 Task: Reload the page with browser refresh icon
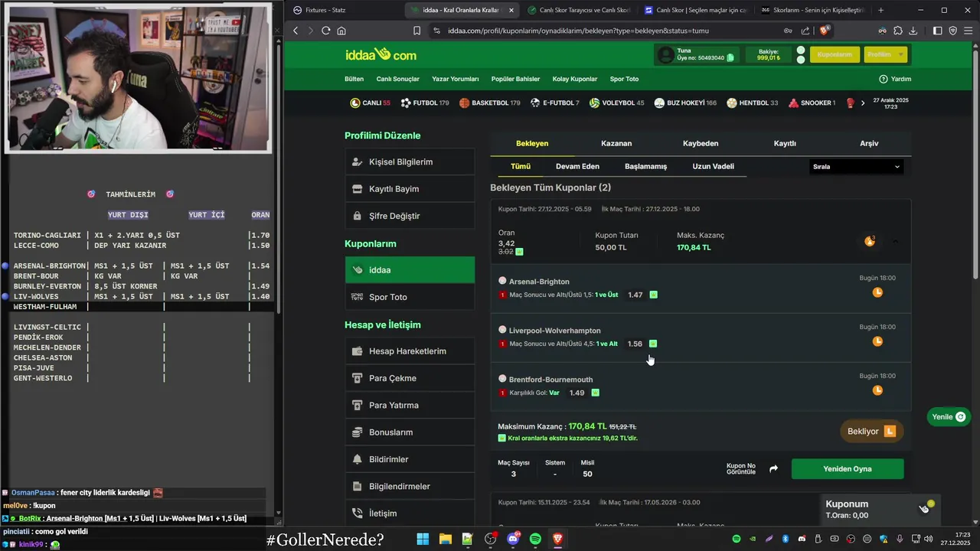(325, 31)
